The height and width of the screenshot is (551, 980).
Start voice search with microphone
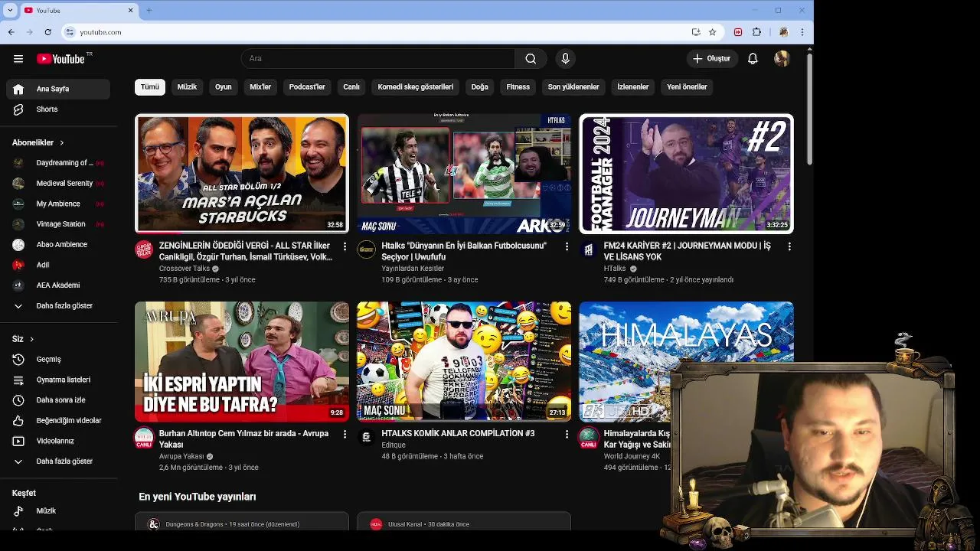(x=565, y=59)
